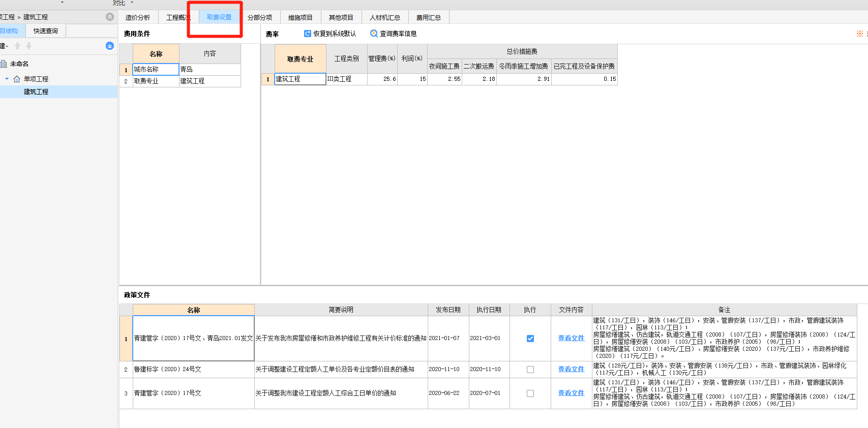Open the 其他项目 tab

point(341,17)
